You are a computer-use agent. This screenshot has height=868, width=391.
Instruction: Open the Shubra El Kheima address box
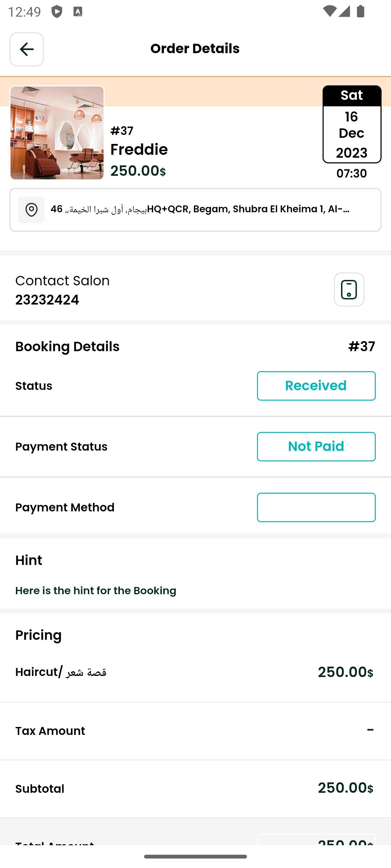(x=195, y=210)
